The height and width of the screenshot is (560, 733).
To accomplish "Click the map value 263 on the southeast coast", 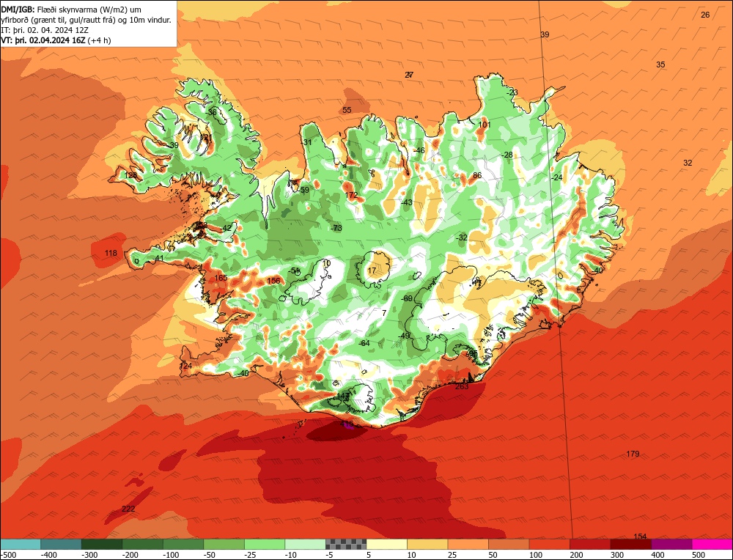I will [x=462, y=386].
